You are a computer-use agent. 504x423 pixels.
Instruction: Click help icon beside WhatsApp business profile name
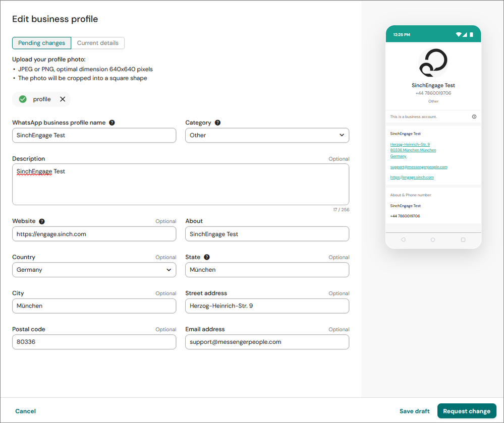coord(112,123)
